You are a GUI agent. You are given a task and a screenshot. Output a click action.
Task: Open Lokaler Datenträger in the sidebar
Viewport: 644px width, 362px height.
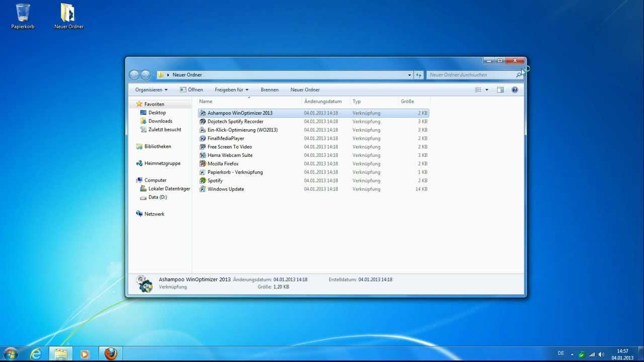(x=169, y=189)
